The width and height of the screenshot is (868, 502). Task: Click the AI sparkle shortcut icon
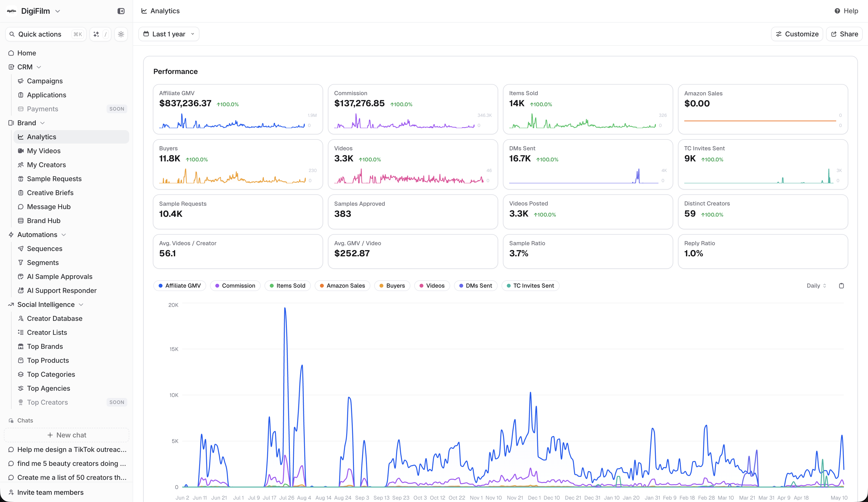coord(96,34)
